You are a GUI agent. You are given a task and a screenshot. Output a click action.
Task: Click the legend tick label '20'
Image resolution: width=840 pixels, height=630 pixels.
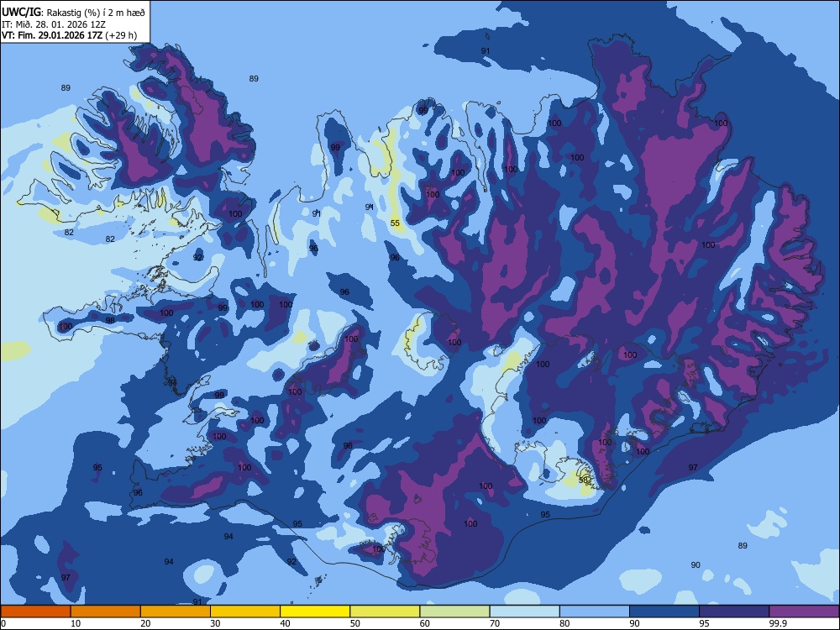pos(145,623)
